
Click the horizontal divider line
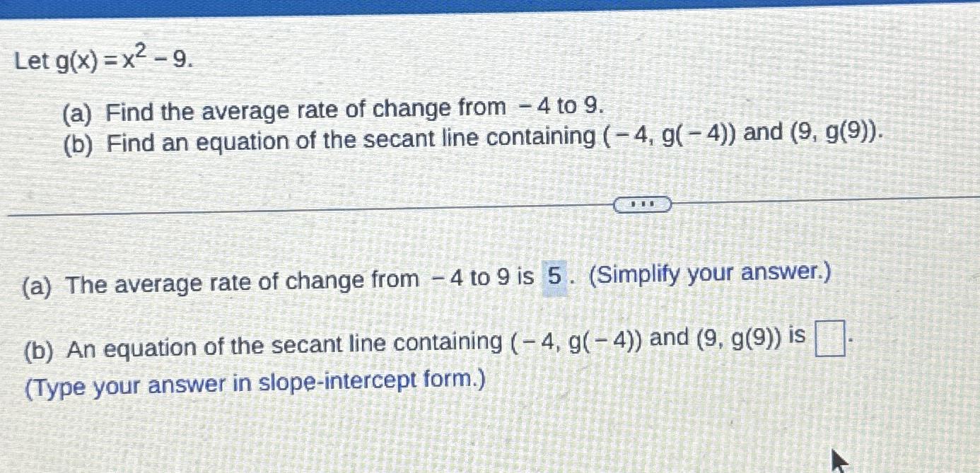point(283,209)
